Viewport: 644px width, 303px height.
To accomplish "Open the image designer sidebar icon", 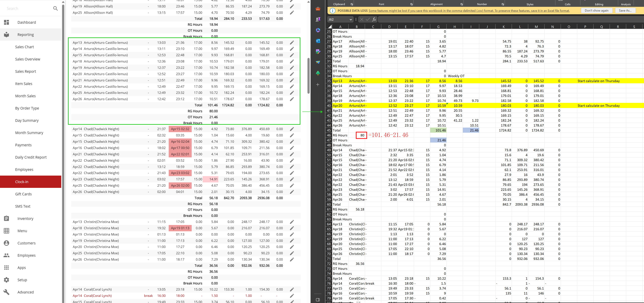I will click(318, 52).
